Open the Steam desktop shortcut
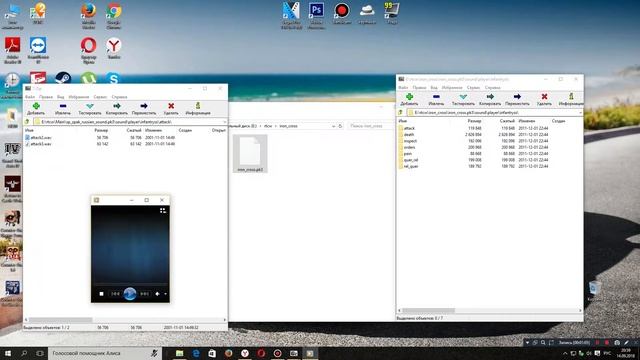The width and height of the screenshot is (640, 360). pyautogui.click(x=63, y=78)
